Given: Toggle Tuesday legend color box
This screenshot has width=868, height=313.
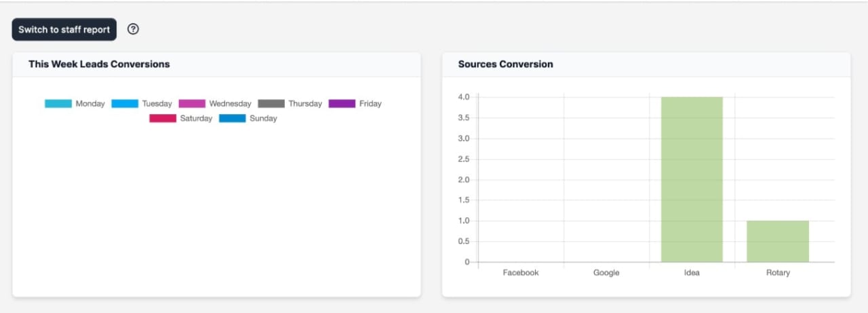Looking at the screenshot, I should (x=125, y=104).
